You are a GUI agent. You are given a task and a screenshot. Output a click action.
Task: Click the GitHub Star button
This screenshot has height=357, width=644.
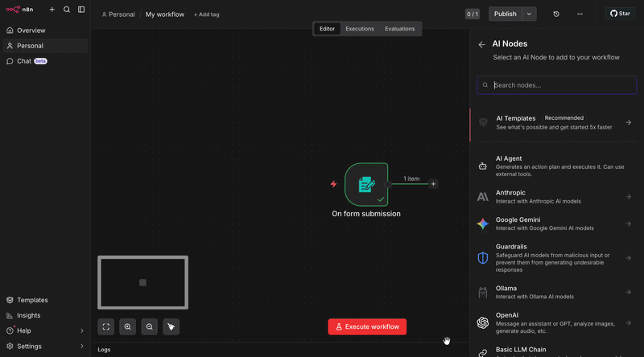click(620, 14)
